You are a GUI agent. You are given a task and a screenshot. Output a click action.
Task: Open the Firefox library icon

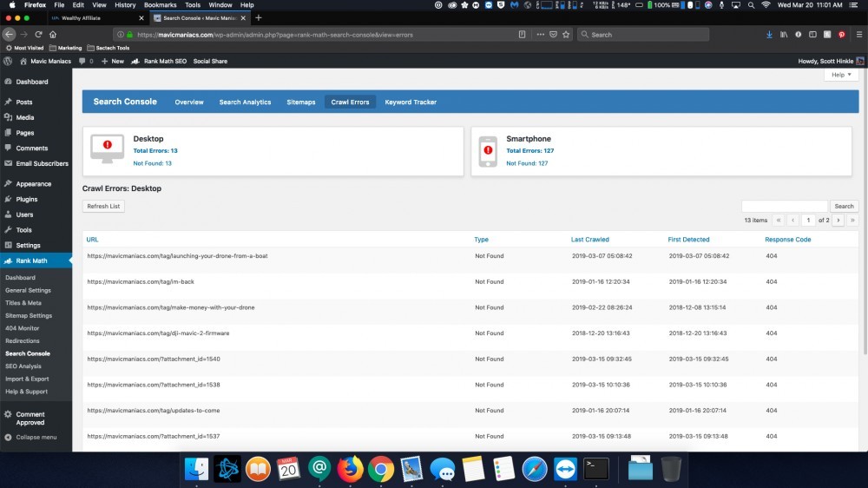pos(784,35)
